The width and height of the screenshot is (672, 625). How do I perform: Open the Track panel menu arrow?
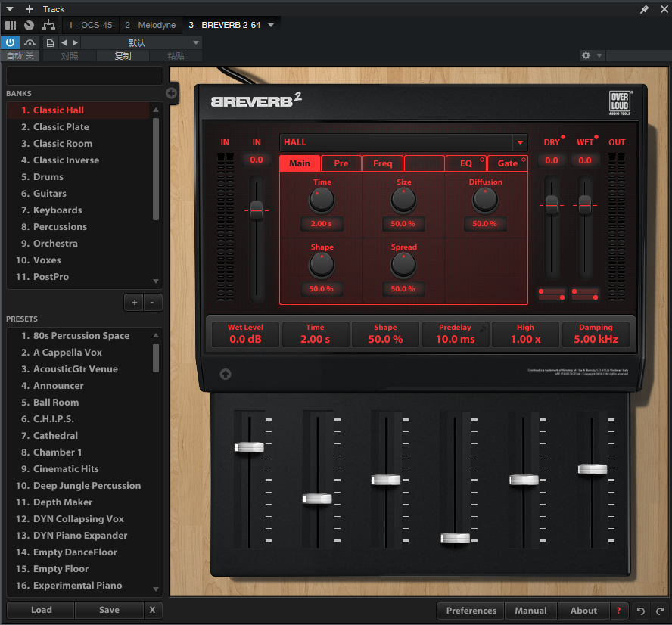coord(10,9)
